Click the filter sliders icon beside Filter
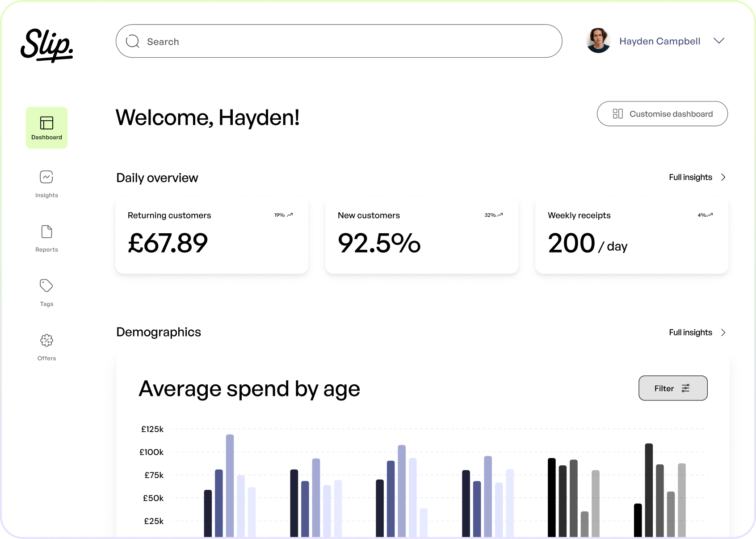The image size is (756, 539). [x=686, y=388]
